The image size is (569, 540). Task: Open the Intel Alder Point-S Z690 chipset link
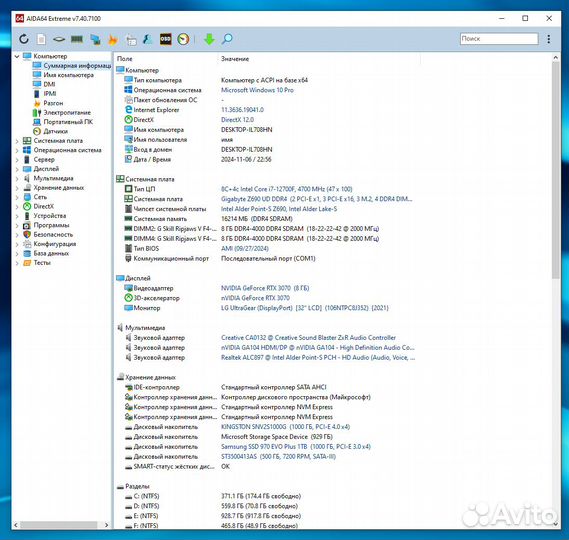pos(279,209)
